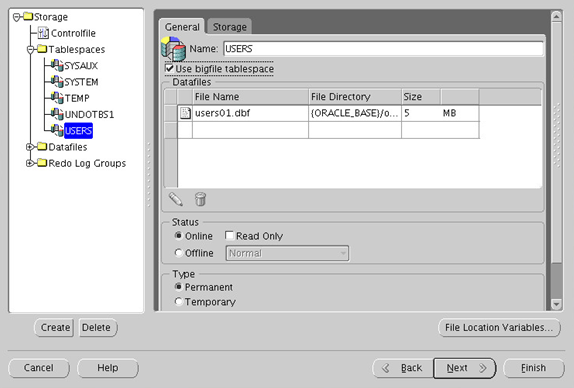Click the Controlfile document icon
The width and height of the screenshot is (574, 388).
tap(43, 33)
